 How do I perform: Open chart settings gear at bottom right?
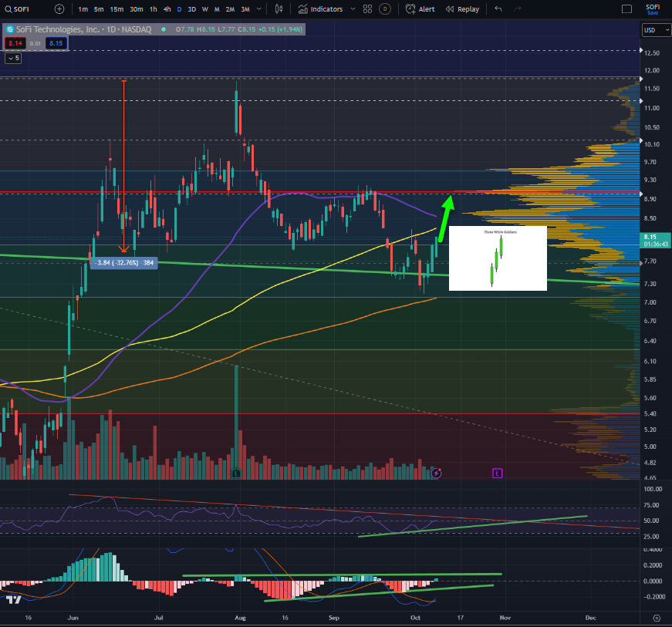tap(657, 618)
